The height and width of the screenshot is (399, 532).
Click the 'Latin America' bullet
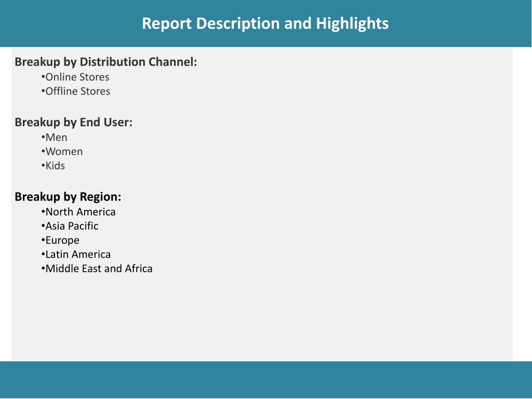76,255
